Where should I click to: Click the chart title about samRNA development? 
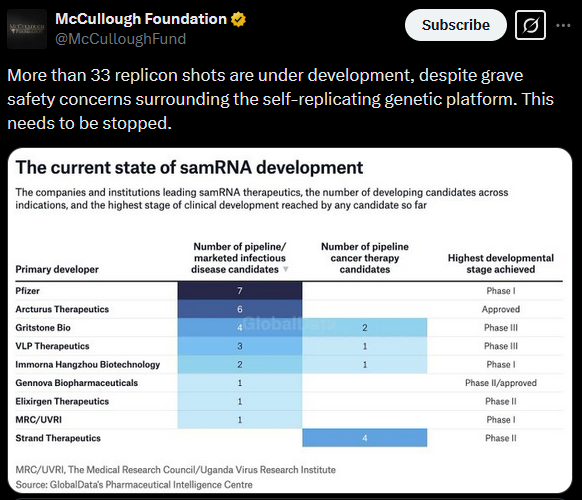(x=189, y=167)
